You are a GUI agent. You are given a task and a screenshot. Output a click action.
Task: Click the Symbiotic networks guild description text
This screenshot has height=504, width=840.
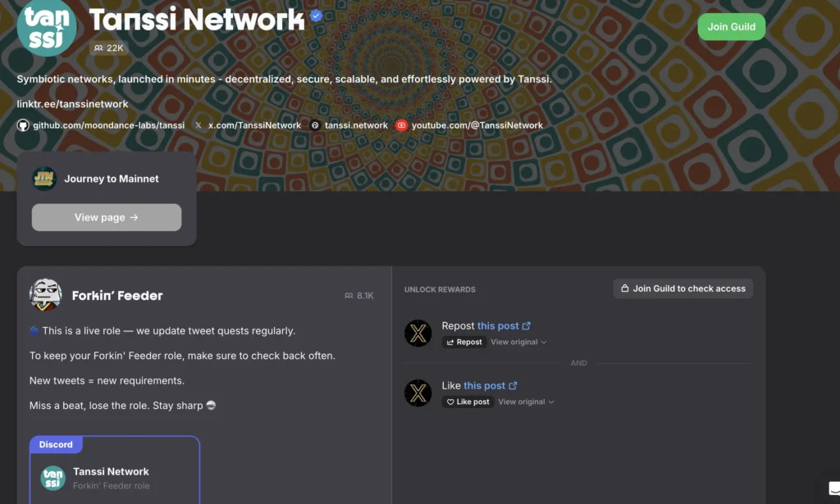coord(284,79)
